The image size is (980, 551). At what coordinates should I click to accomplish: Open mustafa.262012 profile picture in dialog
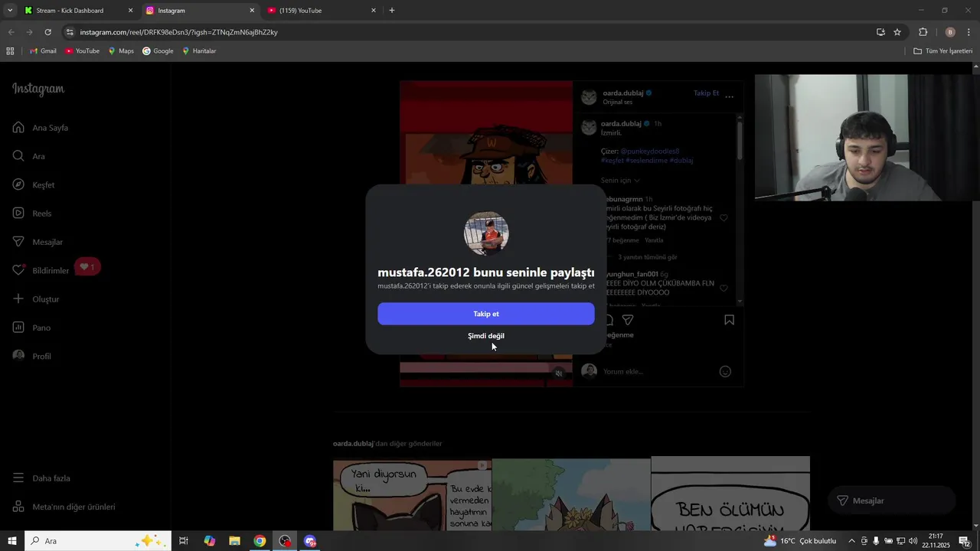(486, 234)
